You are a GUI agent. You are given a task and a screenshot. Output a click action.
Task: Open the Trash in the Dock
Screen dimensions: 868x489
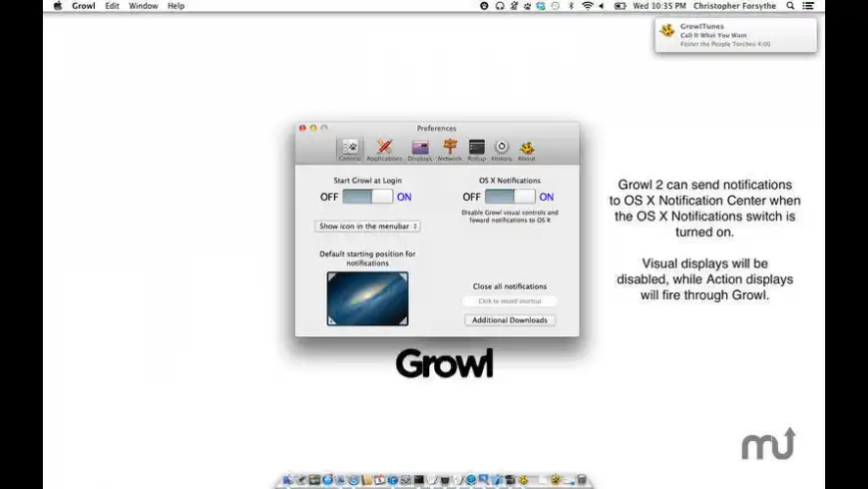click(582, 480)
